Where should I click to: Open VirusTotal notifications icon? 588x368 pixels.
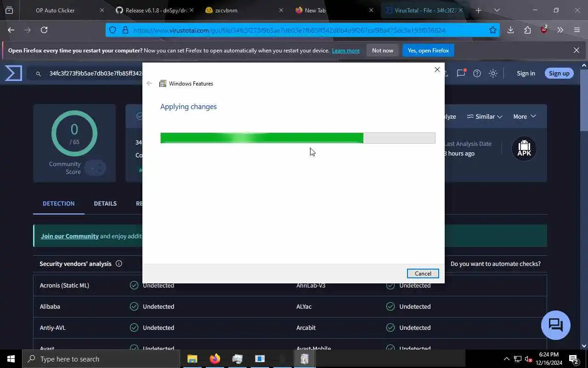(x=461, y=73)
